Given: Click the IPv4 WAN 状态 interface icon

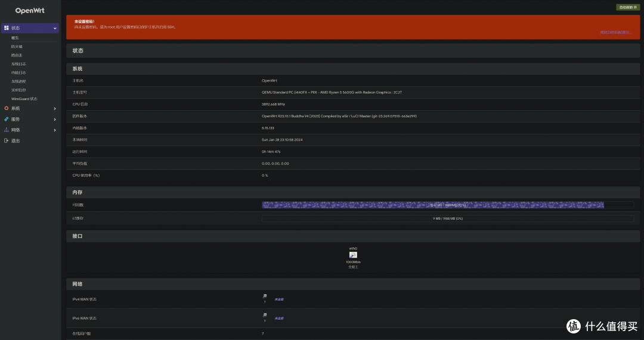Looking at the screenshot, I should tap(265, 296).
